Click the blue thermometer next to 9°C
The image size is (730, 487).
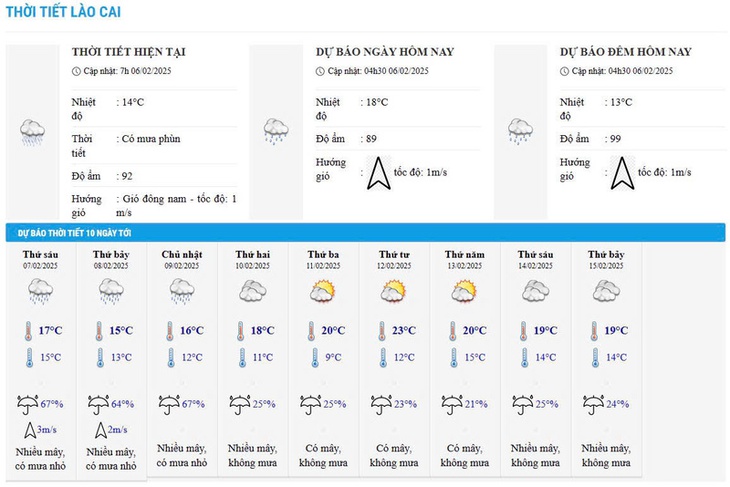click(315, 358)
